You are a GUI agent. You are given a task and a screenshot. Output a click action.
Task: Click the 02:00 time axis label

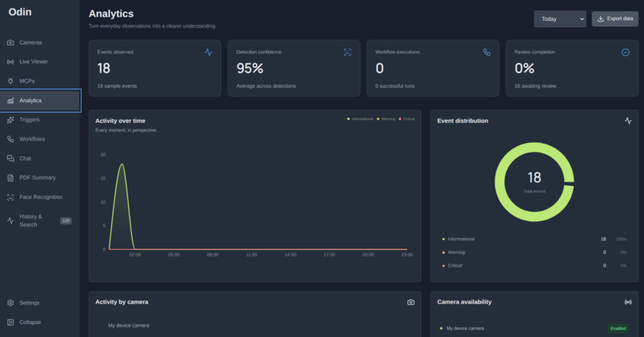[x=135, y=255]
